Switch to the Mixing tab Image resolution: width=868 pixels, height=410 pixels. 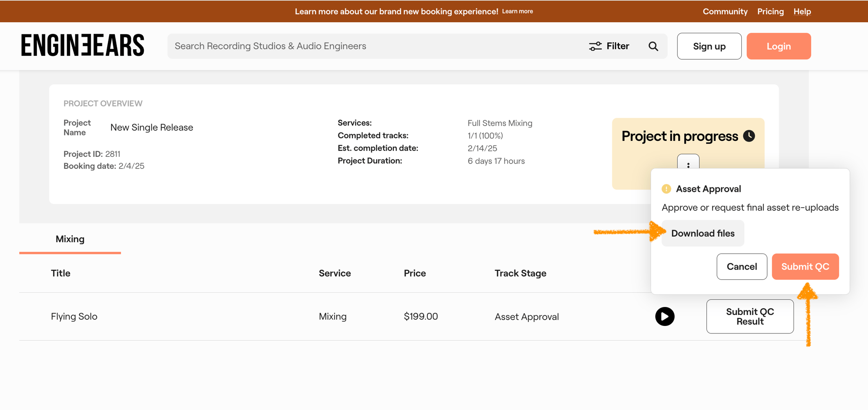70,239
